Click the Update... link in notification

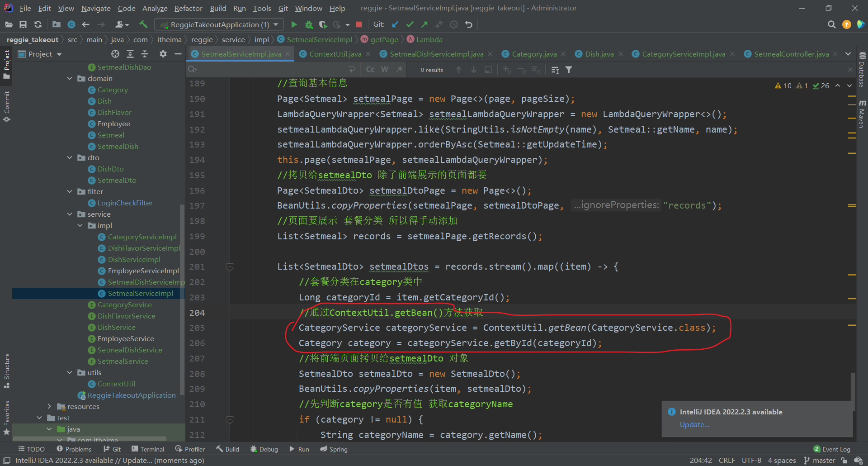tap(694, 424)
